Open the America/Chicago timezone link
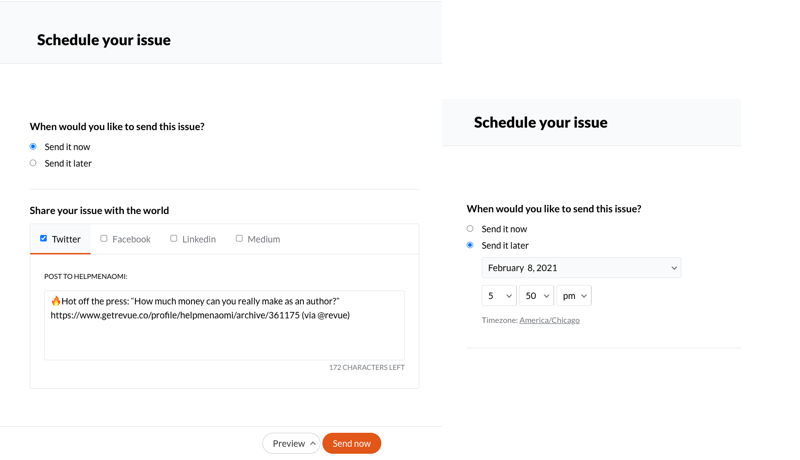Screen dimensions: 800x460 [549, 320]
